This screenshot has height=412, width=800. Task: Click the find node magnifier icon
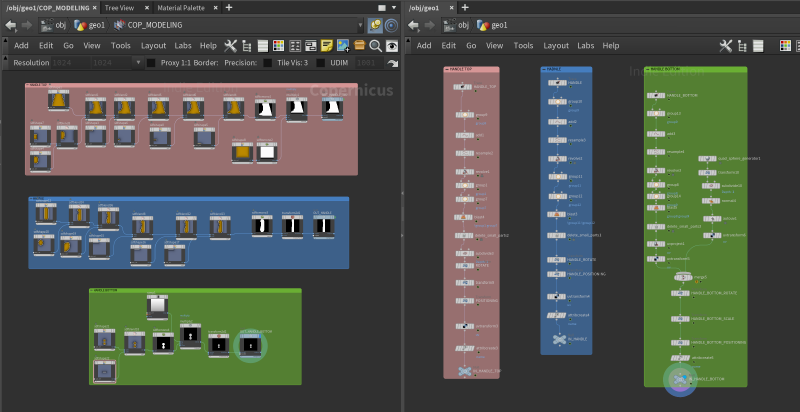(x=375, y=45)
